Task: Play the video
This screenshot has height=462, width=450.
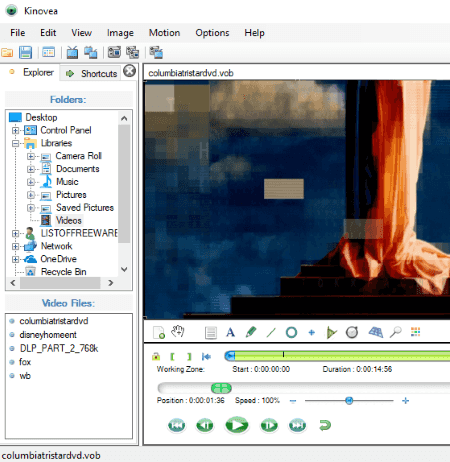Action: pyautogui.click(x=237, y=425)
